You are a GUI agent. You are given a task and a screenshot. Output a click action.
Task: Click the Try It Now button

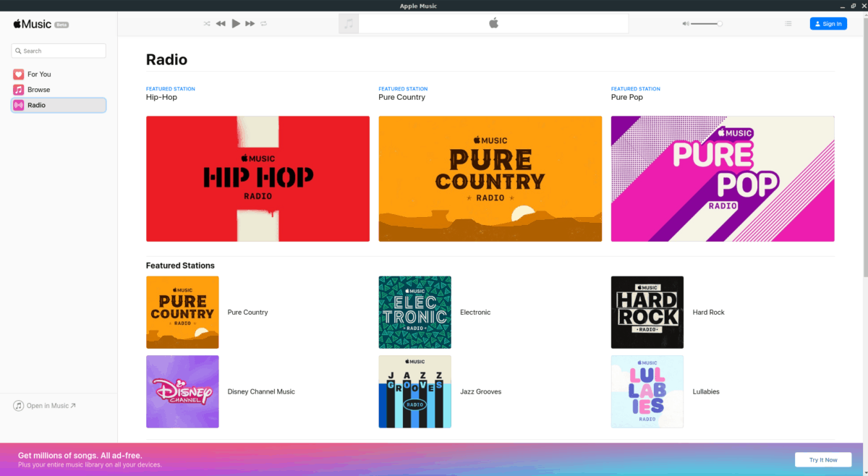coord(823,460)
